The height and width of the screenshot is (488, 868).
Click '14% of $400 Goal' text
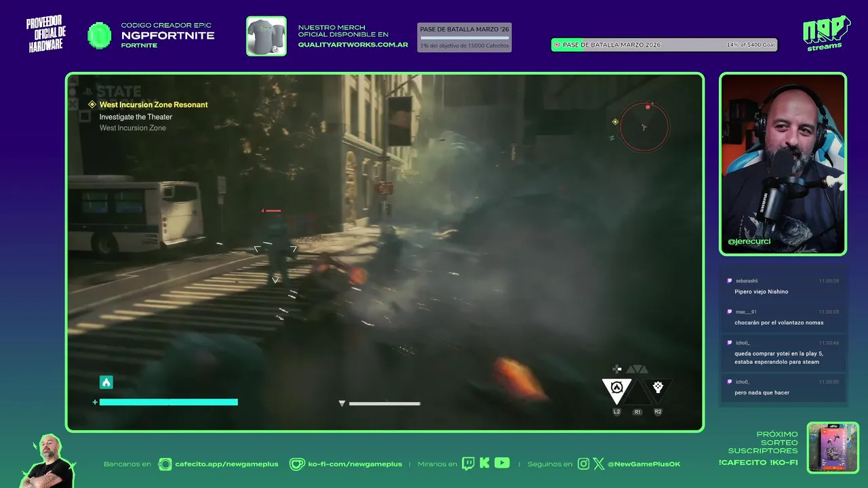coord(751,45)
